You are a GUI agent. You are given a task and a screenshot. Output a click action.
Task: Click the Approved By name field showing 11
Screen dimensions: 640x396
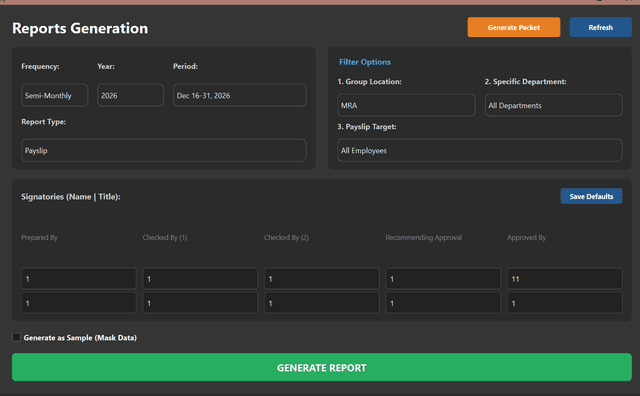tap(564, 279)
